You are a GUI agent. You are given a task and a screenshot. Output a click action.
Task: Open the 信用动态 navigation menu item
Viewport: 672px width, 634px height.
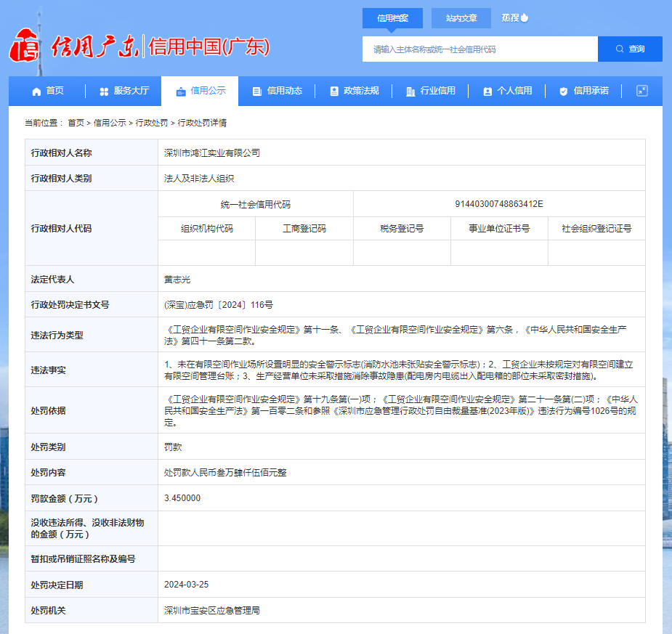pos(278,91)
